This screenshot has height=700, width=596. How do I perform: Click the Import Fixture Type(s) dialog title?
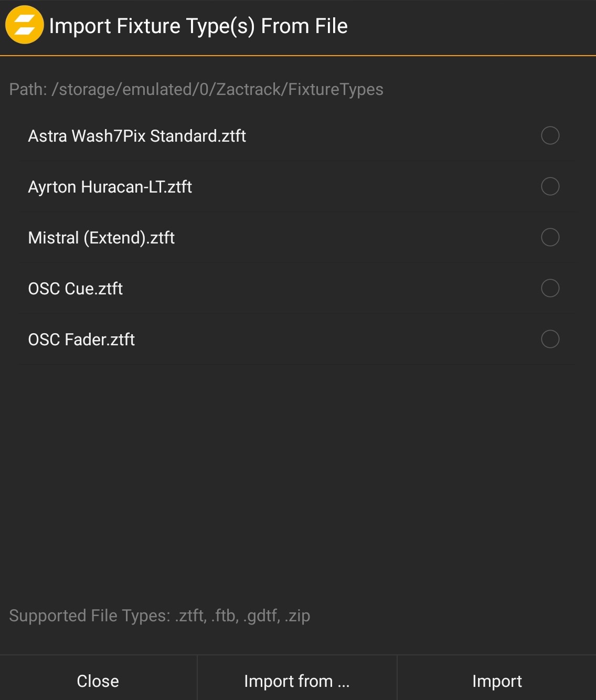tap(198, 25)
